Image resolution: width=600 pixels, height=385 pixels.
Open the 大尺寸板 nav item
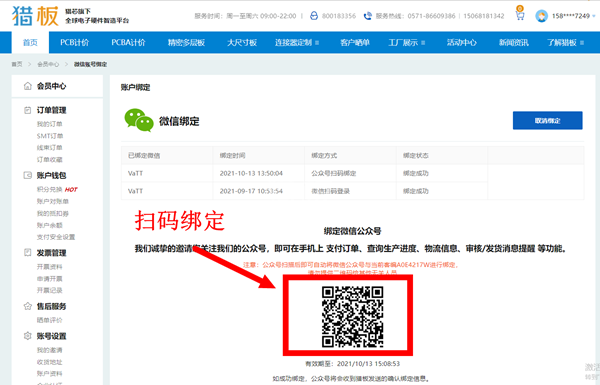[242, 42]
